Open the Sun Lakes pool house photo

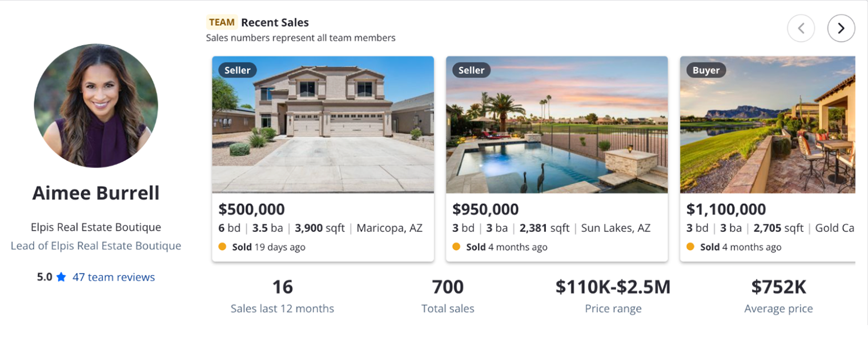(557, 131)
